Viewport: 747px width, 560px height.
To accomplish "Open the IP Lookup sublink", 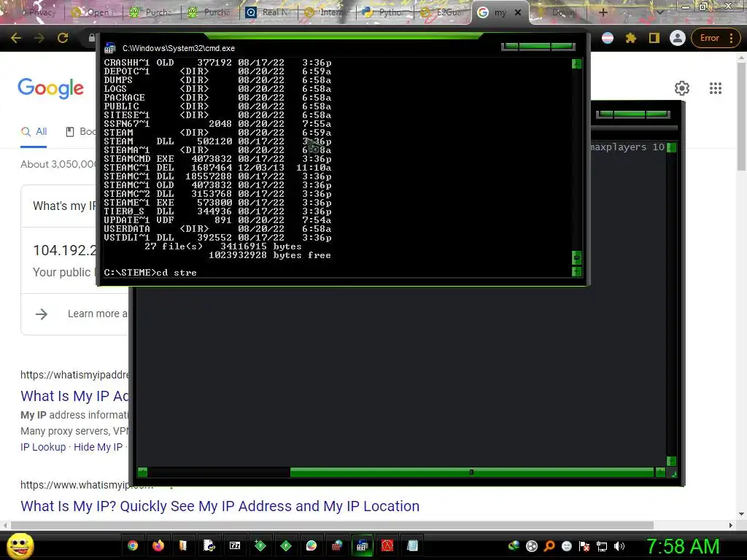I will click(x=43, y=447).
